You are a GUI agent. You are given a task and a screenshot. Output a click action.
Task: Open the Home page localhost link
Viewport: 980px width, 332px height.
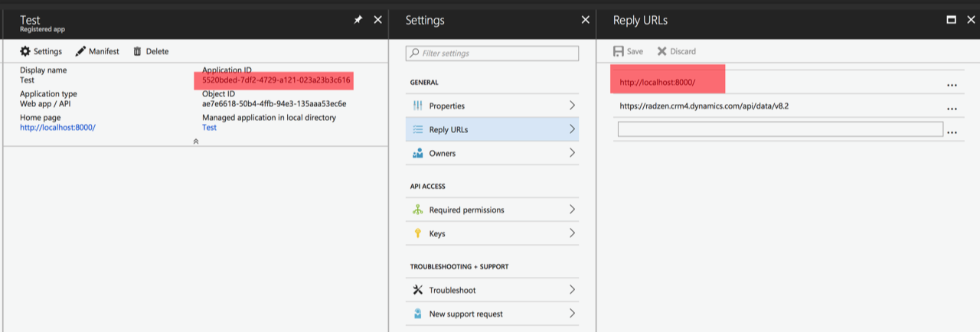58,127
